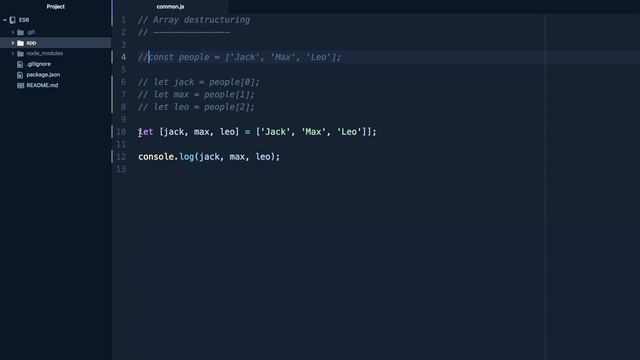Viewport: 640px width, 360px height.
Task: Open package.json in the tree
Action: [43, 75]
